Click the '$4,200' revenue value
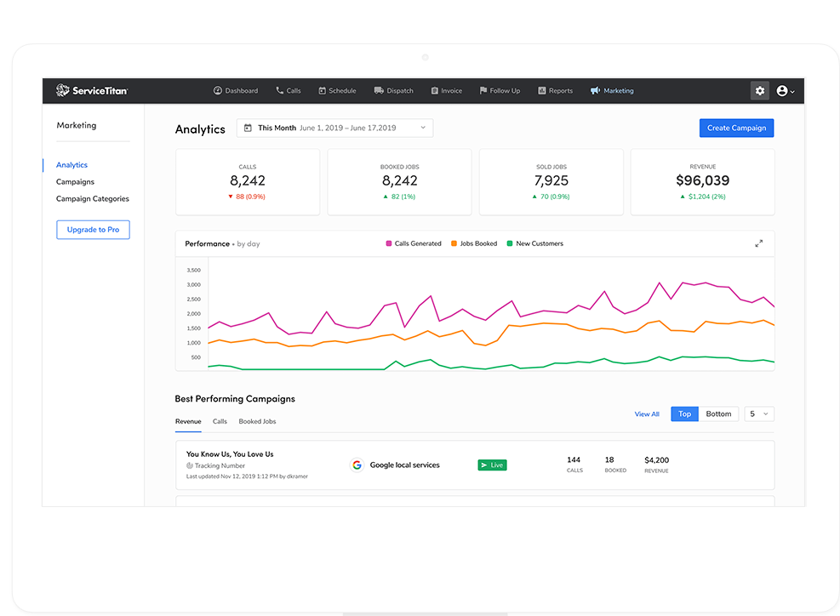This screenshot has width=840, height=616. (x=657, y=460)
